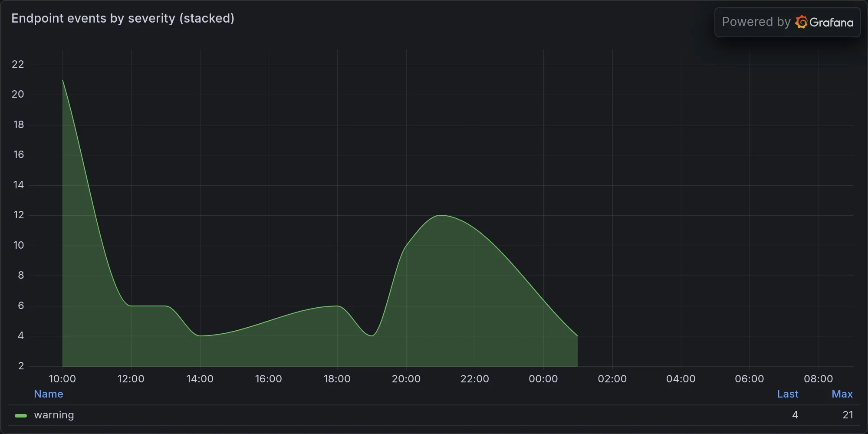868x434 pixels.
Task: Sort legend by Max column header
Action: click(842, 394)
